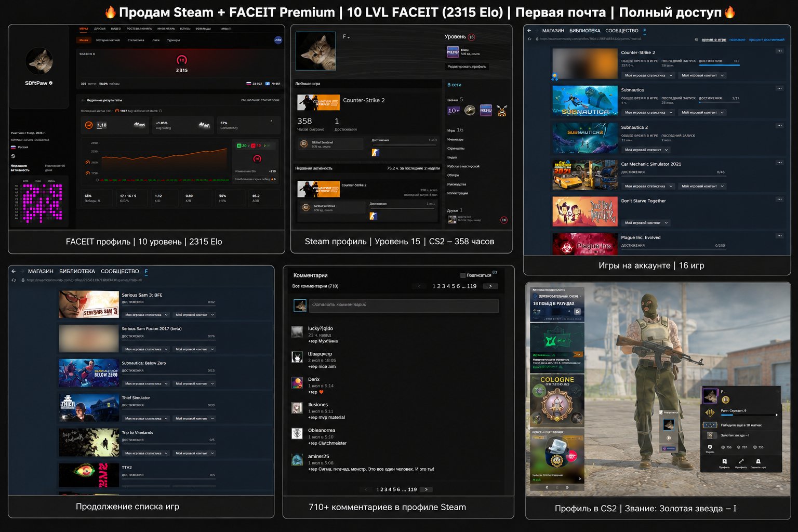Expand 'Мой игровой контент' for Car Mechanic Simulator
The width and height of the screenshot is (798, 532).
pos(702,186)
